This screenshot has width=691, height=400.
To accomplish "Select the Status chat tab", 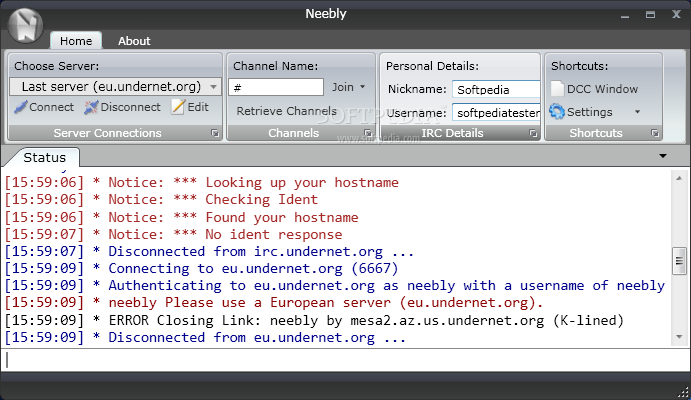I will pyautogui.click(x=45, y=157).
